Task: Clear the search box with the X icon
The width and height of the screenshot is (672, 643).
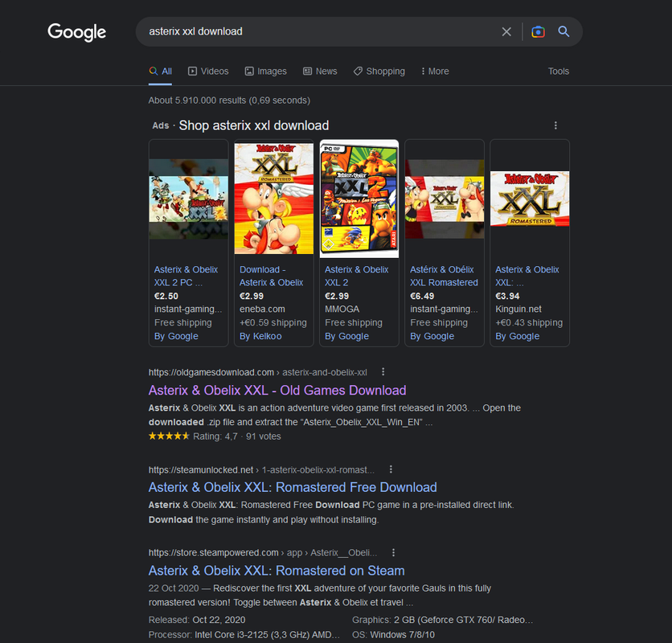Action: point(506,31)
